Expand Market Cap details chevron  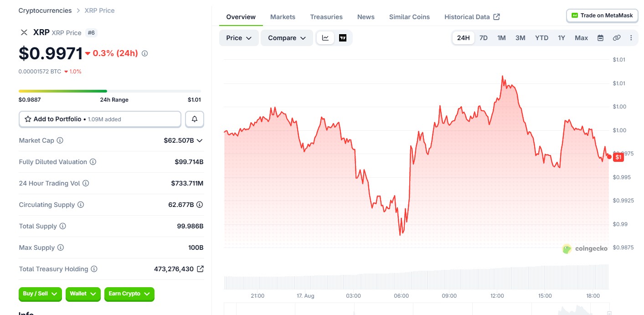[199, 141]
